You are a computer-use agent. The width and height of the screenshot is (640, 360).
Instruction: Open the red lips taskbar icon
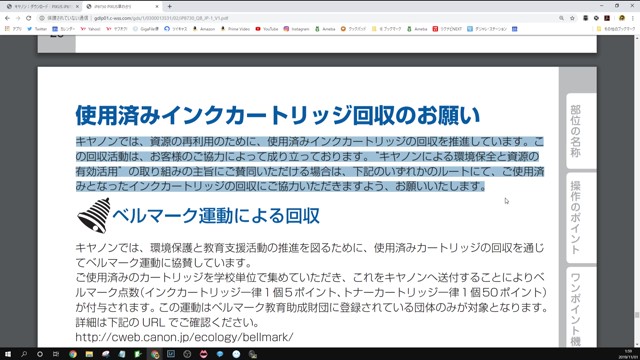(203, 354)
